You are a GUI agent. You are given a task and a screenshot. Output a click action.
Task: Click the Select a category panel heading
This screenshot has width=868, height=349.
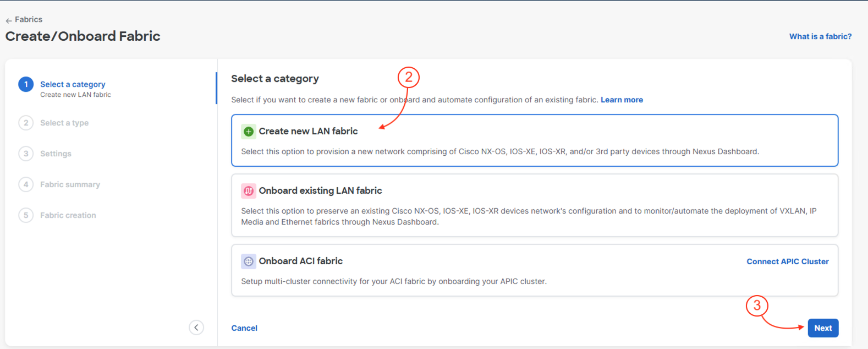click(x=275, y=79)
